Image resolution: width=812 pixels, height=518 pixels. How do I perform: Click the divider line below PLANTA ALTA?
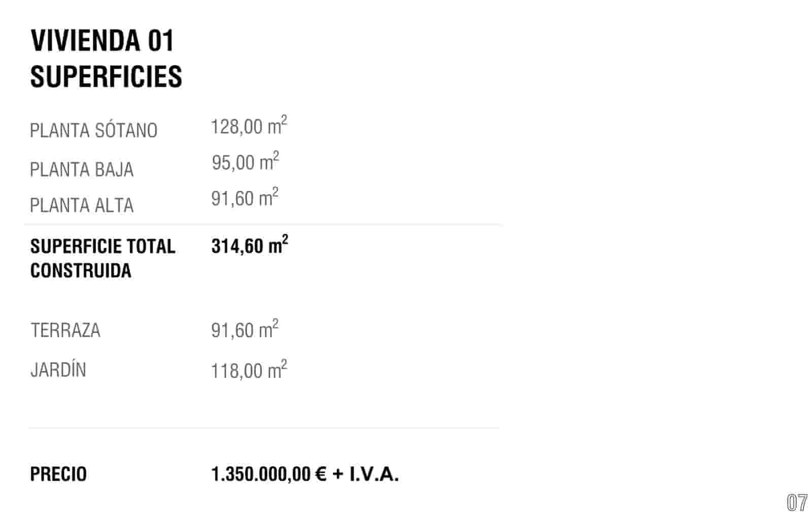click(263, 224)
